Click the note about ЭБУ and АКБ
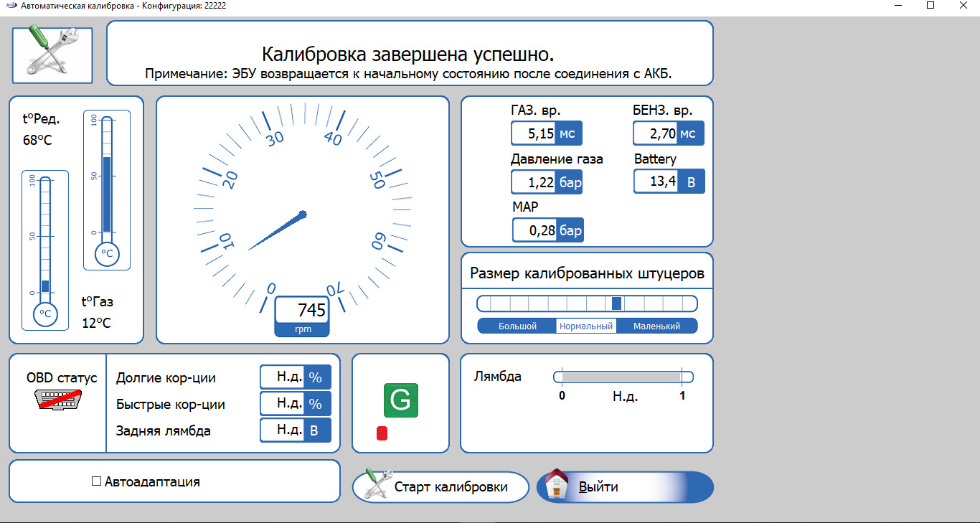Viewport: 980px width, 523px height. coord(408,73)
